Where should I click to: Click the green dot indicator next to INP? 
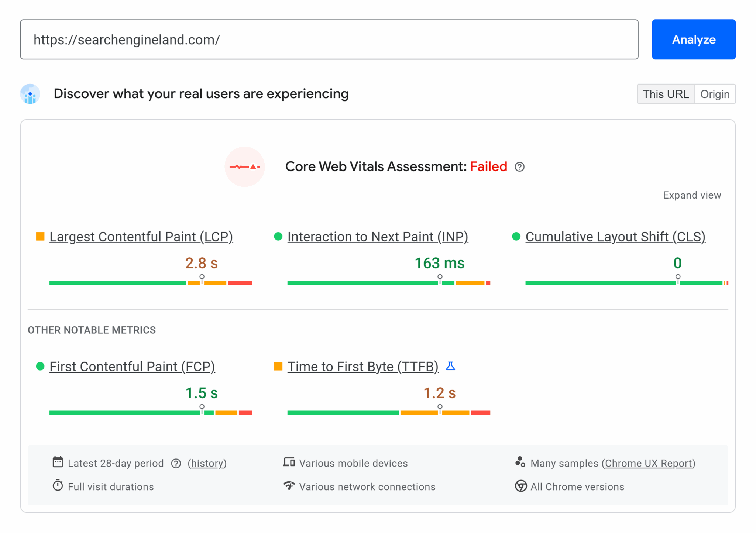point(278,236)
